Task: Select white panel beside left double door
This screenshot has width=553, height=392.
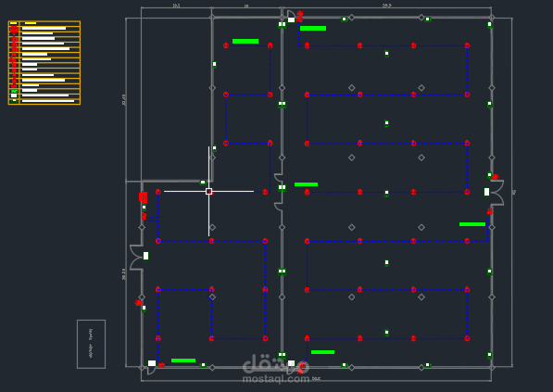Action: [145, 256]
